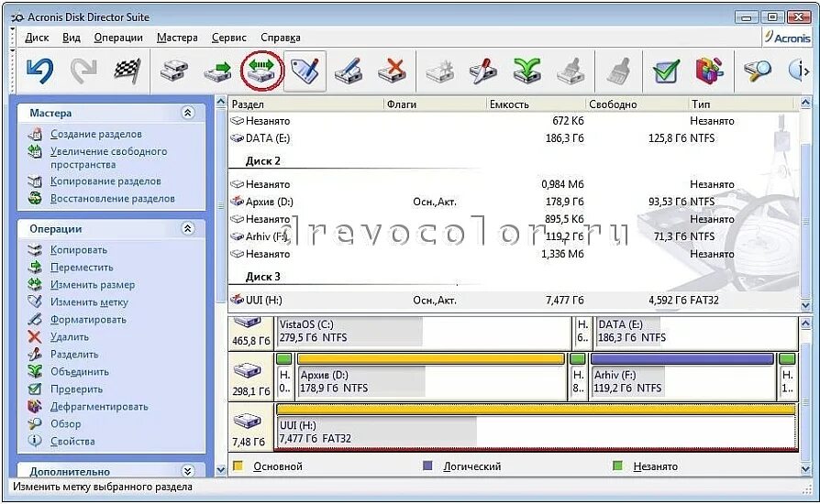Click the Check partition green checkmark icon
Image resolution: width=820 pixels, height=504 pixels.
[x=667, y=71]
